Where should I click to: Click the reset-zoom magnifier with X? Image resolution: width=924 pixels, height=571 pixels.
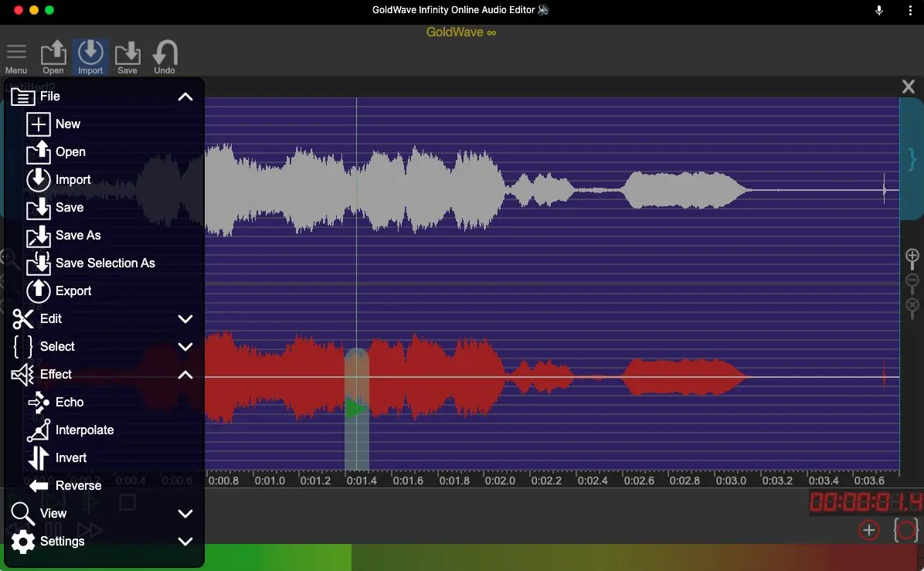coord(912,308)
